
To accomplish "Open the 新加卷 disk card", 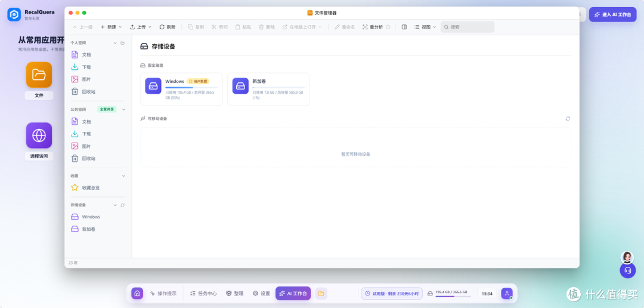I will 268,89.
